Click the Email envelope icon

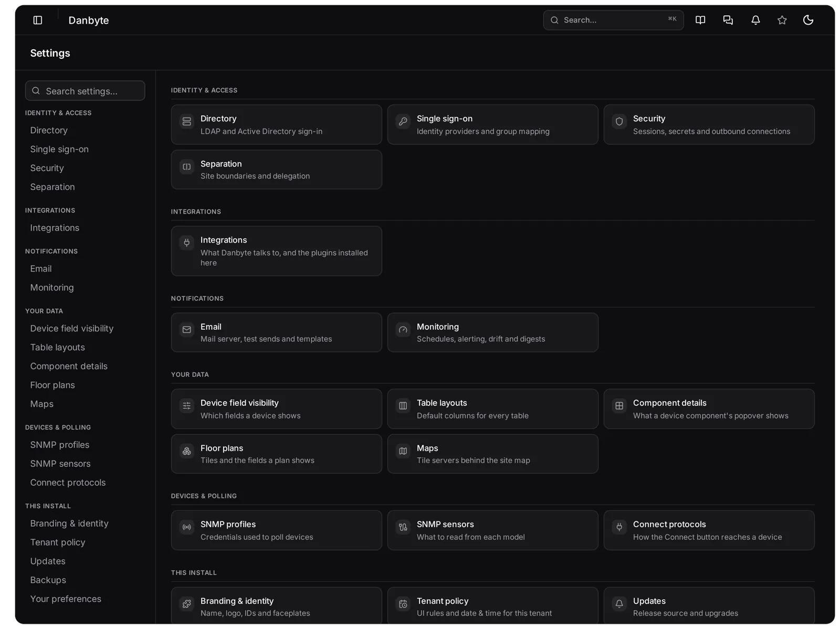coord(186,330)
